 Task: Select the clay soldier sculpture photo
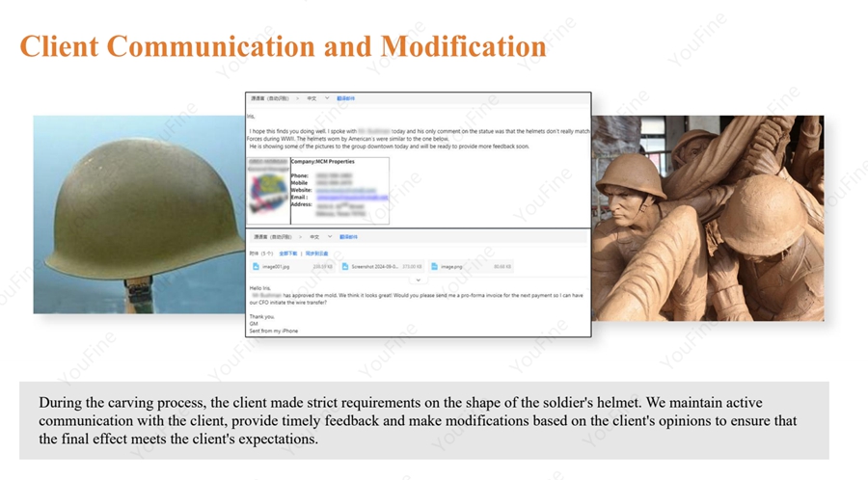coord(707,218)
